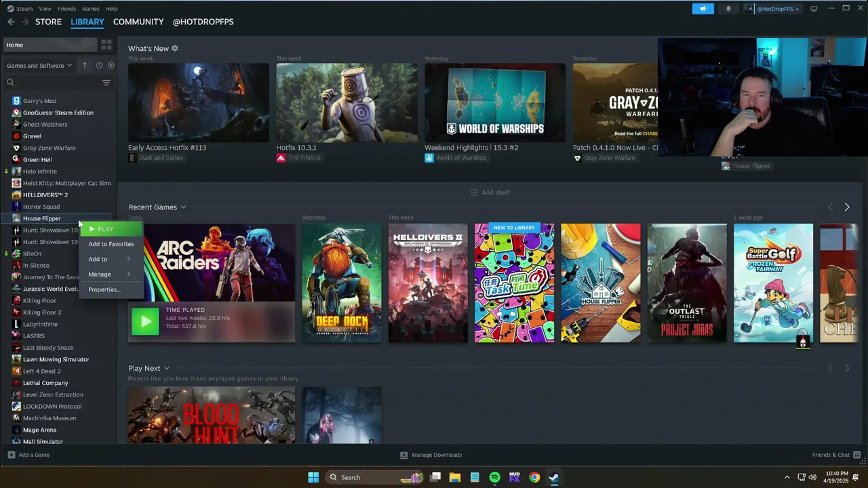This screenshot has width=868, height=488.
Task: Click the Add a Game link
Action: coord(34,455)
